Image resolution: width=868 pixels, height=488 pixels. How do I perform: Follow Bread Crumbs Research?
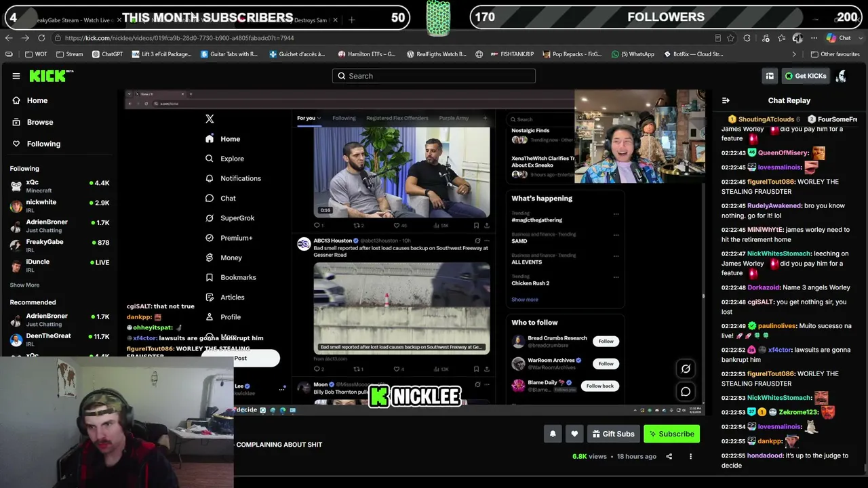(x=606, y=342)
